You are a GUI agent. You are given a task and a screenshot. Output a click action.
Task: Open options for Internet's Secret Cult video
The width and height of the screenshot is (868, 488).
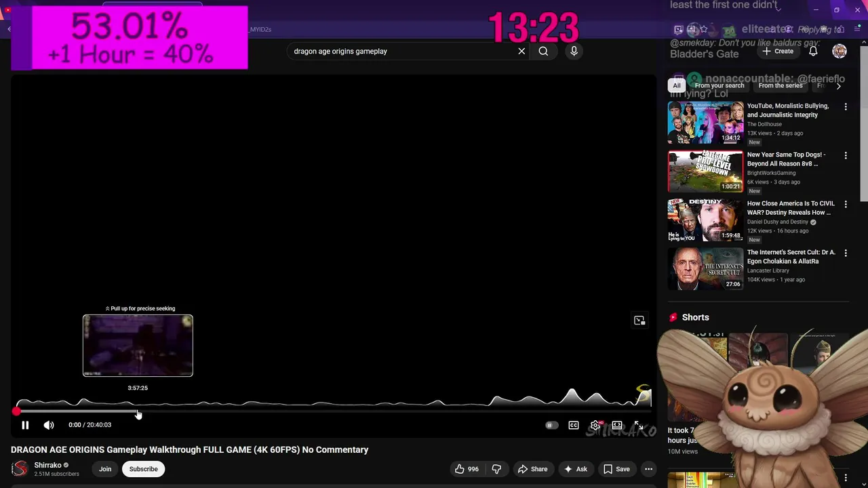click(x=846, y=253)
